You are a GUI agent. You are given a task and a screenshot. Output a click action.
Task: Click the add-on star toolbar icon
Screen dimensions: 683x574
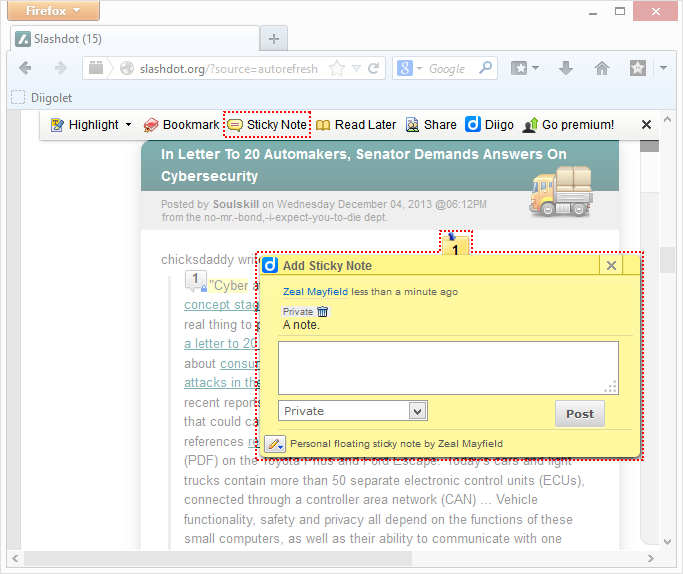point(637,68)
